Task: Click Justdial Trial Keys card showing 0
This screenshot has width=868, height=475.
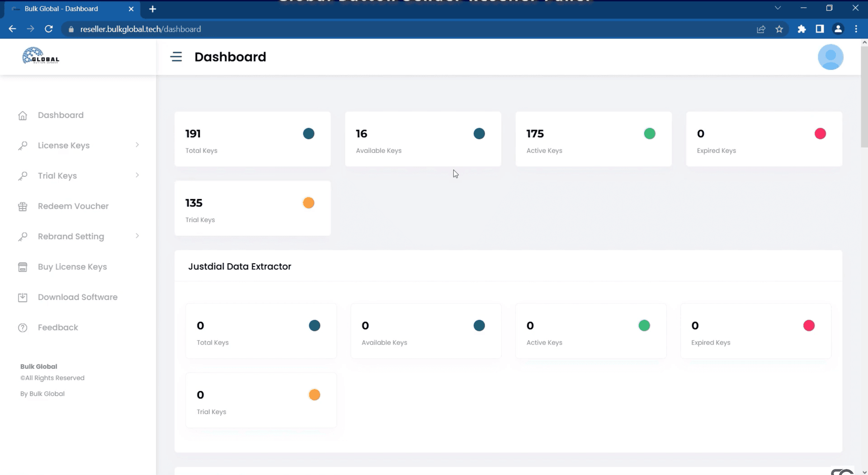Action: (261, 400)
